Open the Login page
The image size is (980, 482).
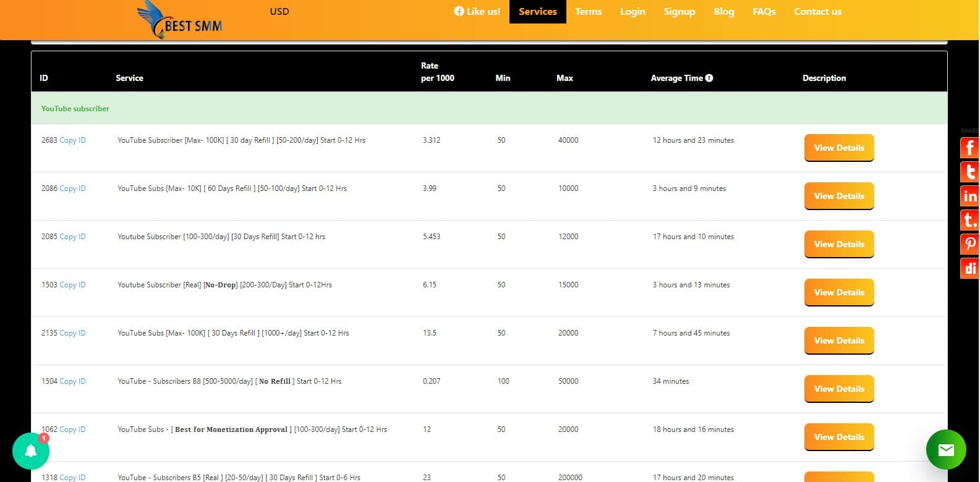[x=633, y=12]
